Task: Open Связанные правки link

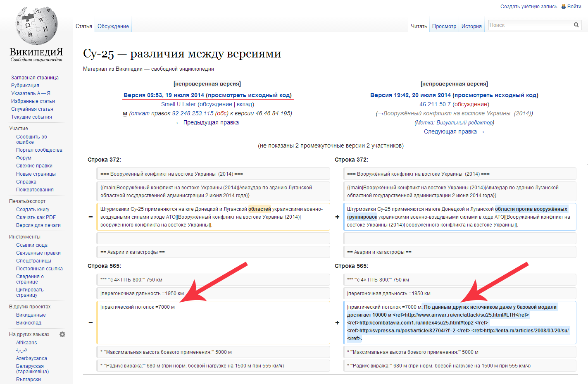Action: point(38,253)
